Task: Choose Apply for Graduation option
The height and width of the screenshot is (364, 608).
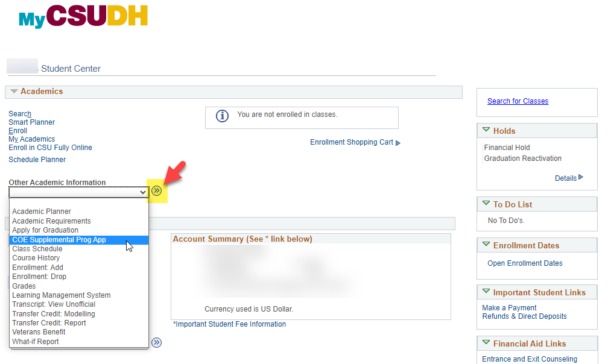Action: [x=78, y=230]
